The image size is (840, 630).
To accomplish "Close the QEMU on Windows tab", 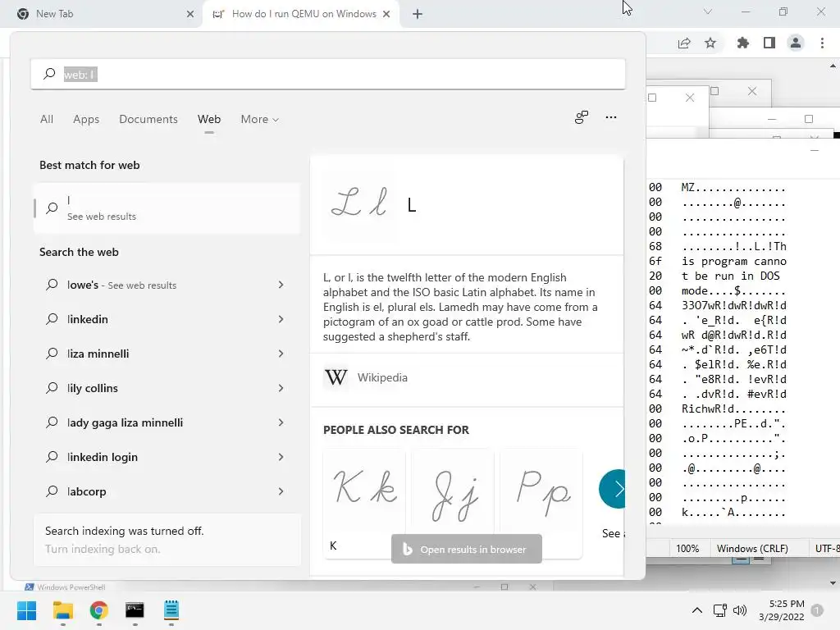I will (386, 14).
